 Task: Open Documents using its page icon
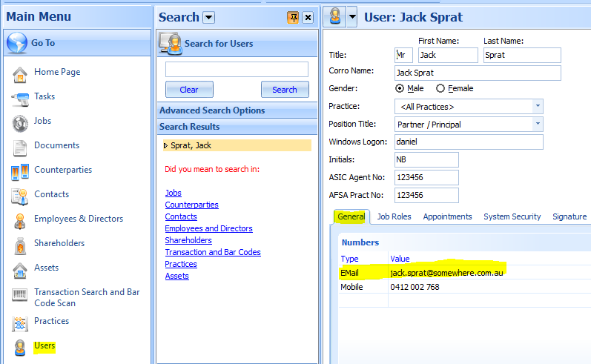point(20,146)
